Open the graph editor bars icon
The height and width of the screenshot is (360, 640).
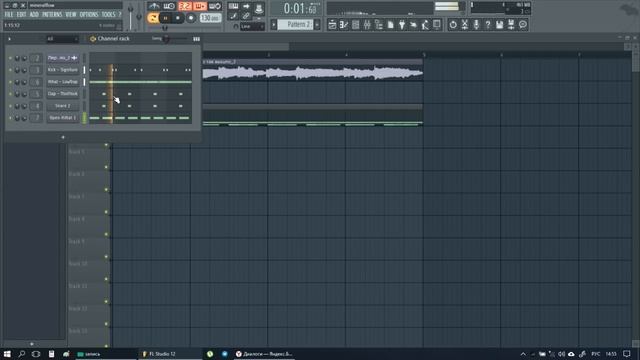coord(196,39)
